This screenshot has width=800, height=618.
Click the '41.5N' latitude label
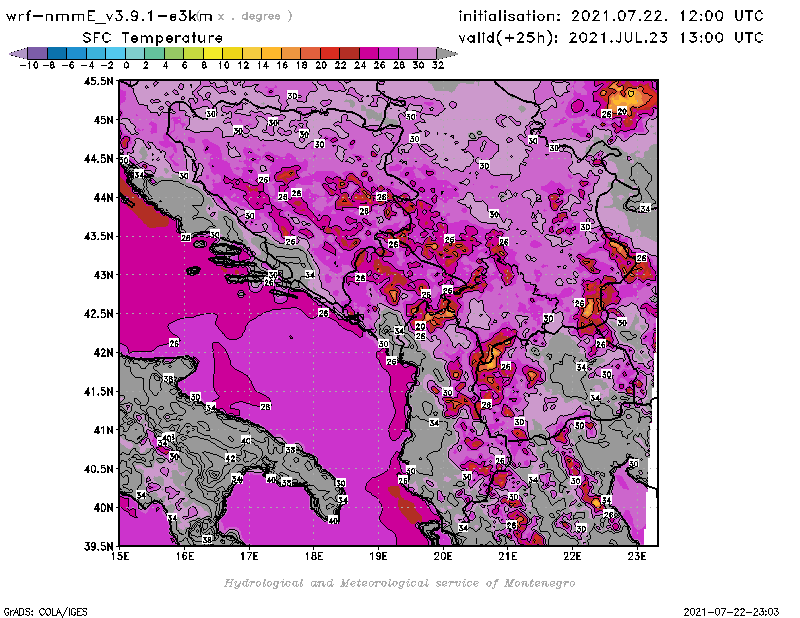point(98,391)
